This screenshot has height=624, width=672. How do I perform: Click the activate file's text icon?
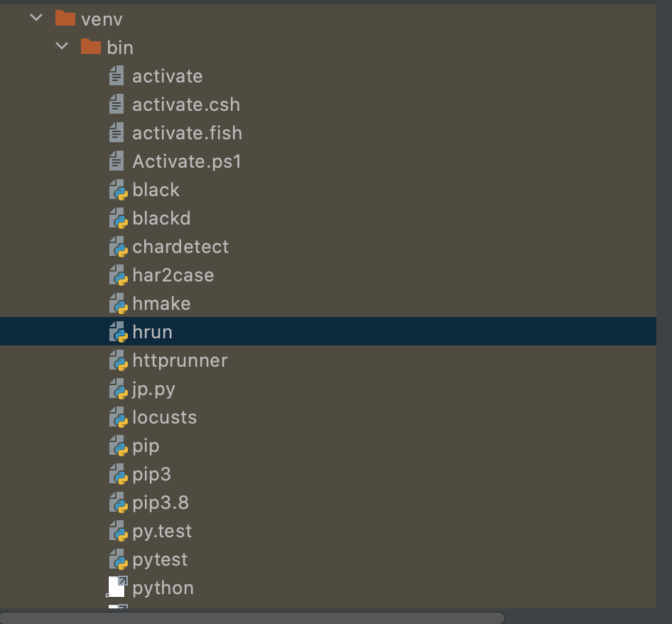pyautogui.click(x=116, y=76)
